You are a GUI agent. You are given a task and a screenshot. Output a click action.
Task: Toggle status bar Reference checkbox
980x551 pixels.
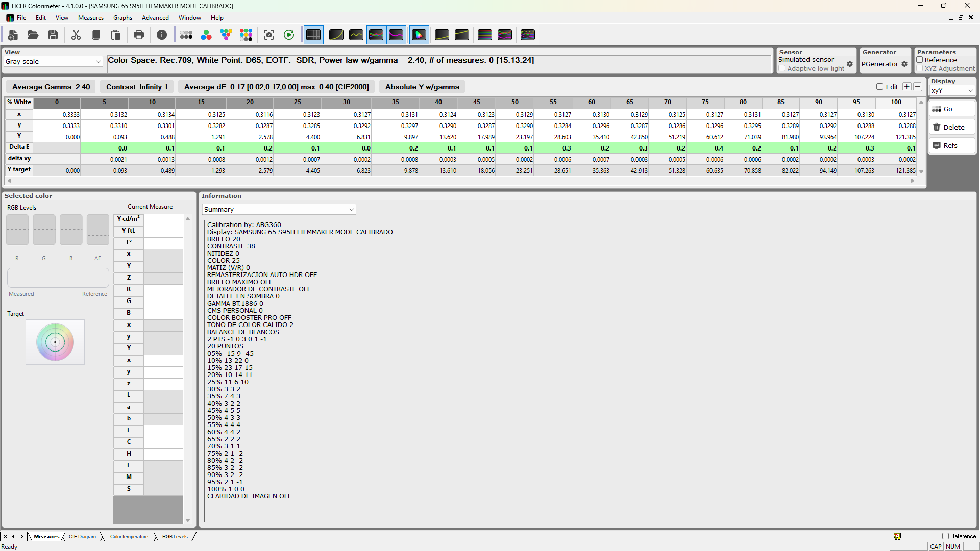tap(946, 536)
